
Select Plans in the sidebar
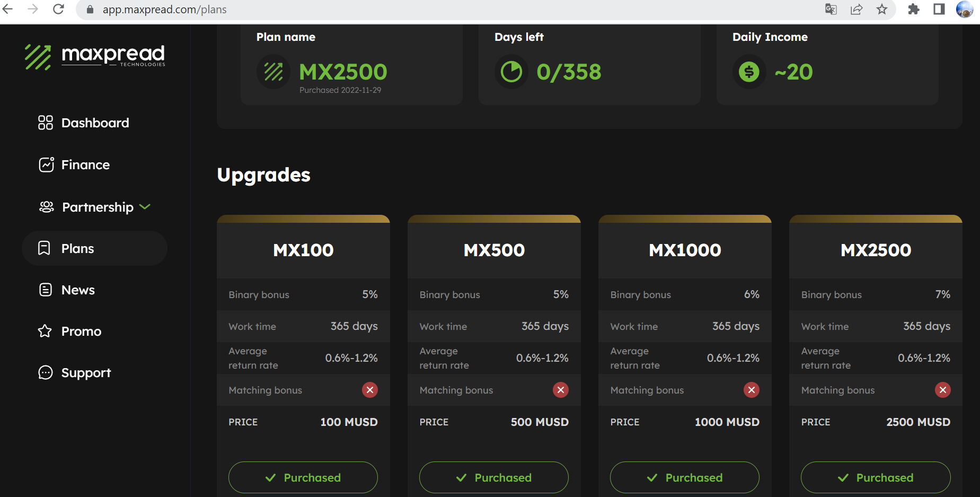point(94,248)
